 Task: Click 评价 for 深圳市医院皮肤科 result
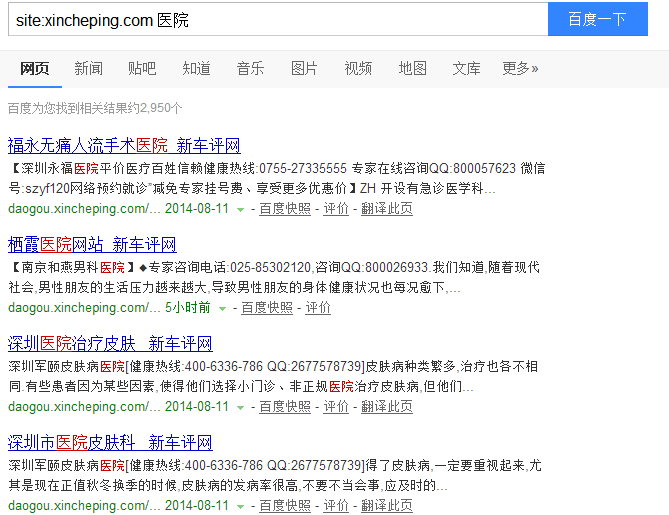pyautogui.click(x=336, y=506)
